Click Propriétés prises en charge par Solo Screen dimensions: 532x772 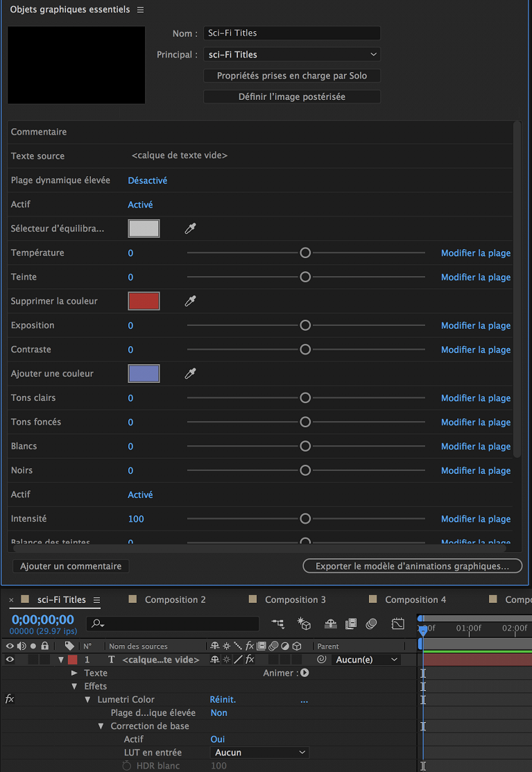point(292,76)
